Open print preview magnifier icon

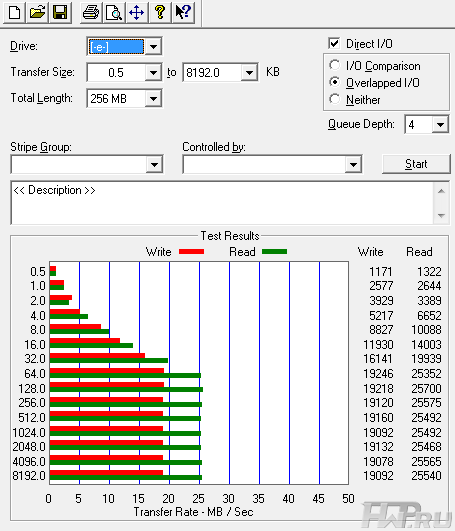click(x=114, y=13)
